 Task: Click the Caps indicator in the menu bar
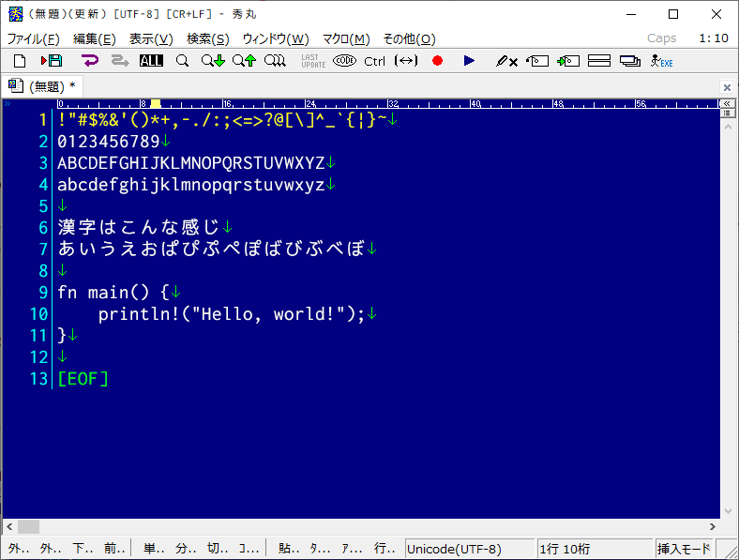661,38
